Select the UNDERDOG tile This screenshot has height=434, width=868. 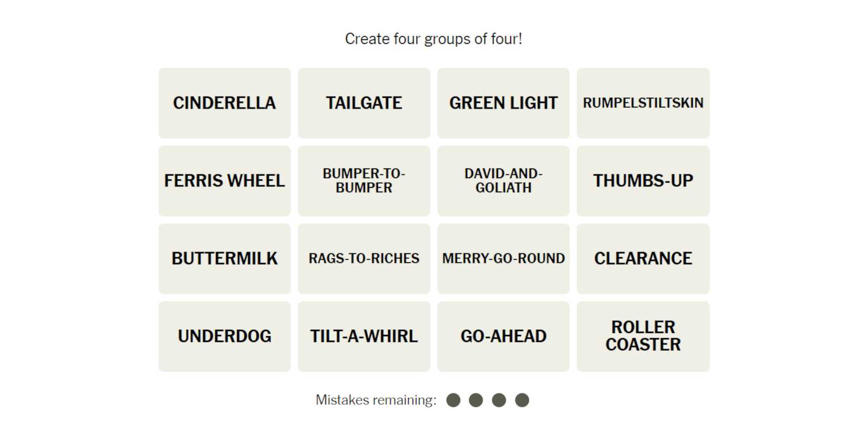click(225, 337)
